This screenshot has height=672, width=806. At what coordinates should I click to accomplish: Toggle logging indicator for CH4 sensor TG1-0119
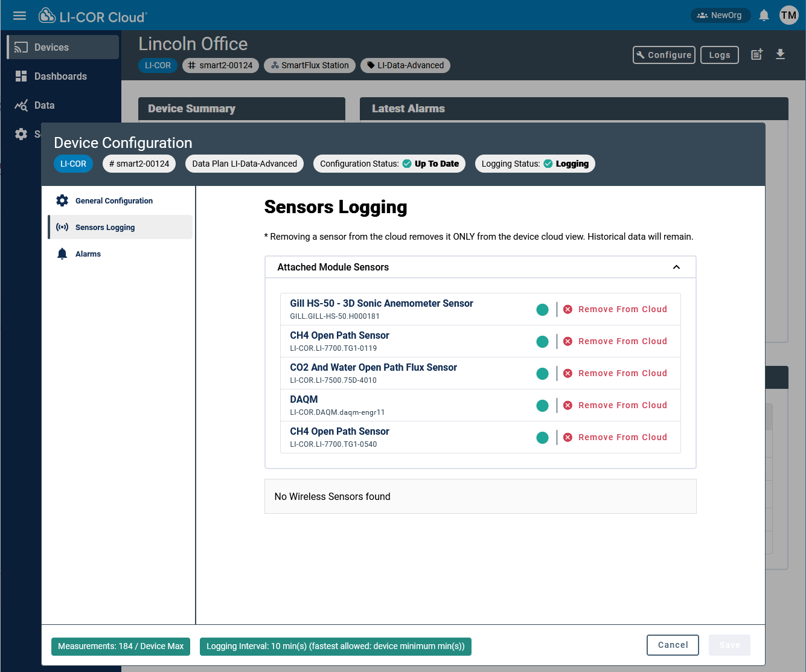[542, 342]
